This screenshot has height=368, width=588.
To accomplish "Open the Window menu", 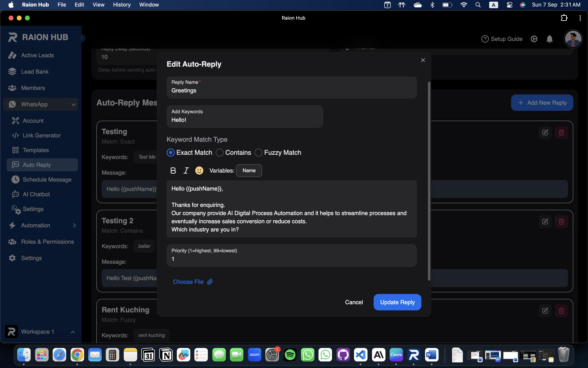I will point(149,5).
